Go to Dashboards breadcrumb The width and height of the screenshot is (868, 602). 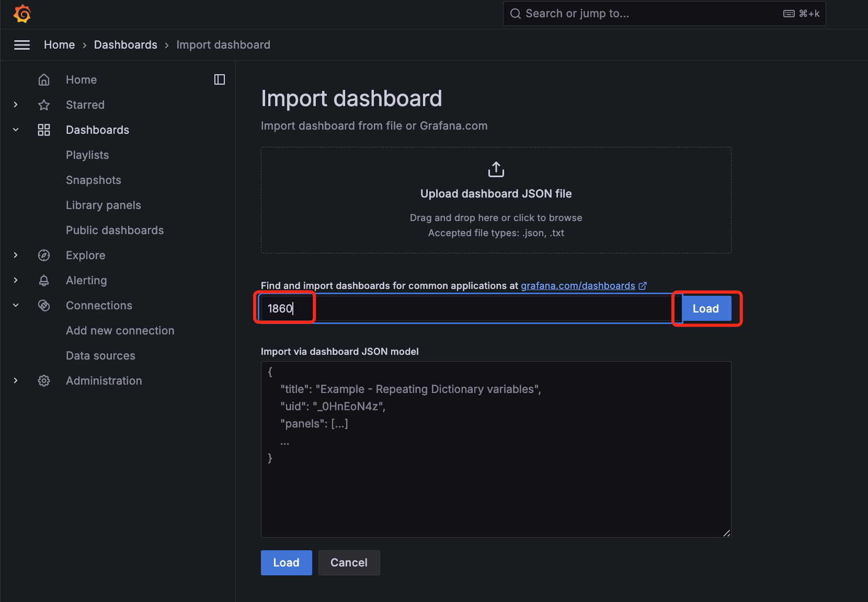(x=125, y=45)
